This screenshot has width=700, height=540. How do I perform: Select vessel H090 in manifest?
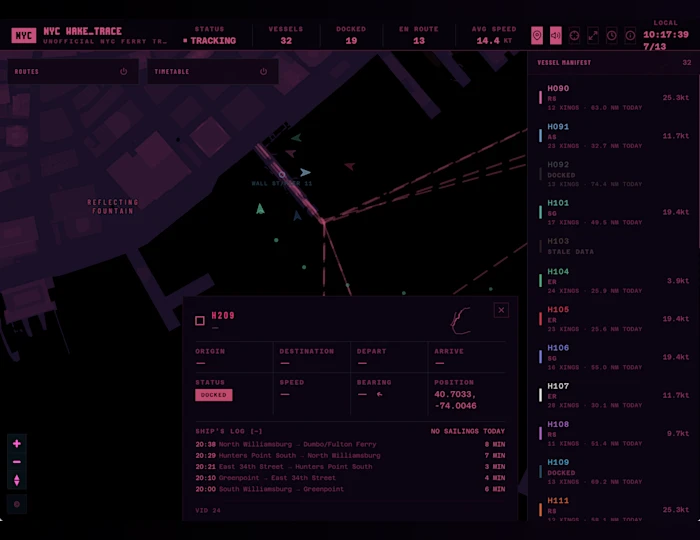(613, 97)
